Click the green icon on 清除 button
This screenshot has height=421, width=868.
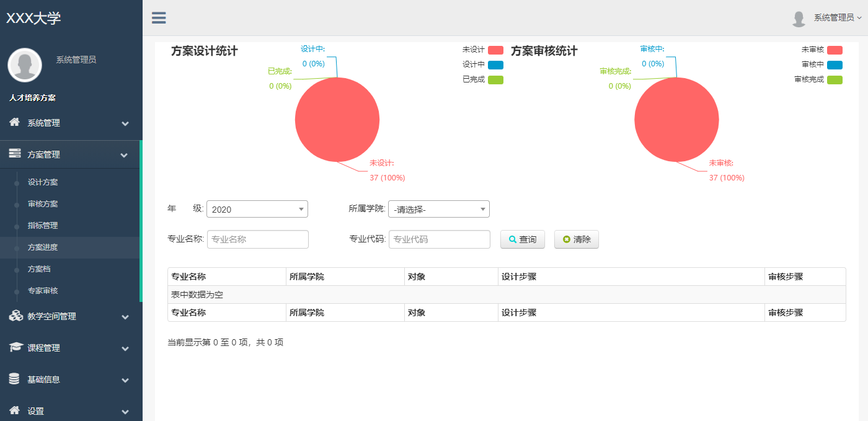coord(566,239)
